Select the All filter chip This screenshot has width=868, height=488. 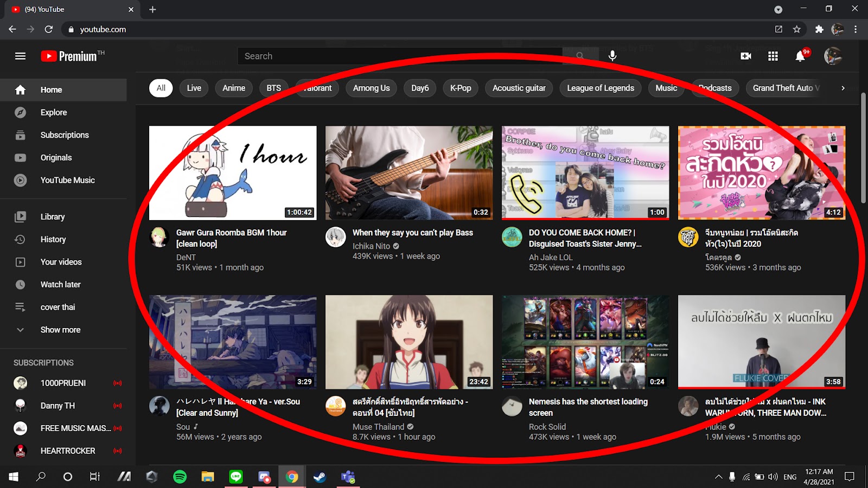pos(161,88)
